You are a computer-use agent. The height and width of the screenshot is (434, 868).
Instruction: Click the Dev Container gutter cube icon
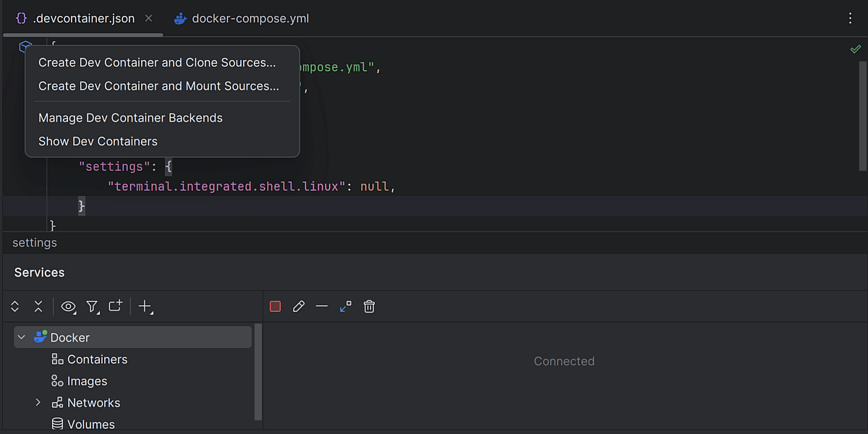coord(25,47)
